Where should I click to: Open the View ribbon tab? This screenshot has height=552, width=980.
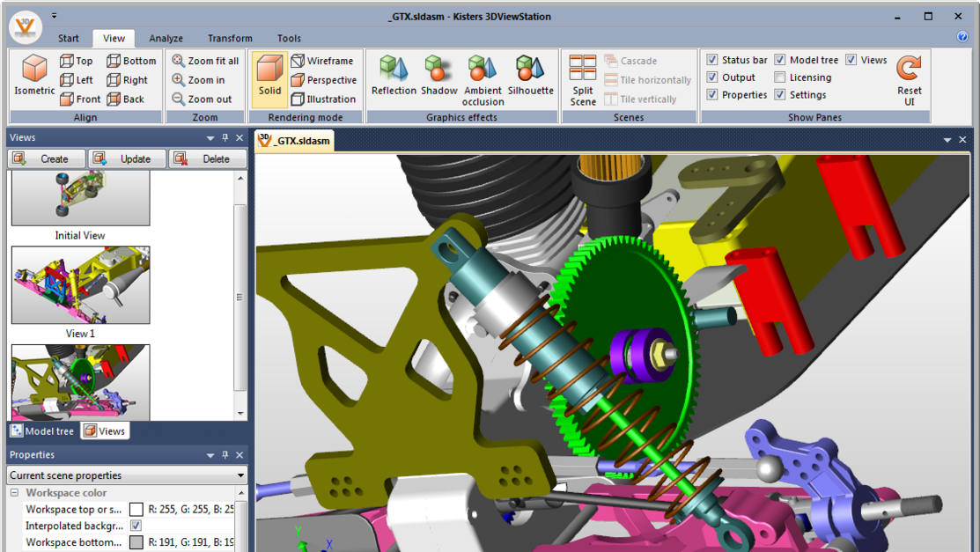pos(114,38)
